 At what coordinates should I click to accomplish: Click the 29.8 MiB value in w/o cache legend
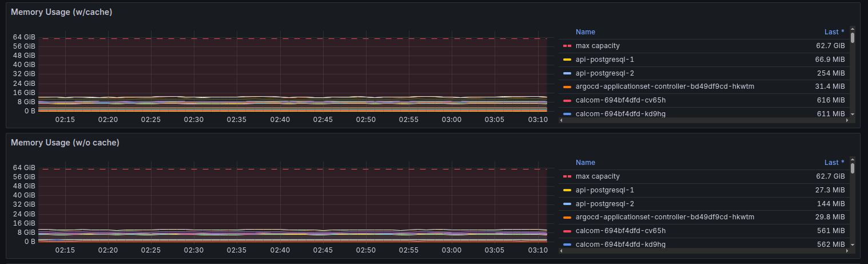pos(830,217)
